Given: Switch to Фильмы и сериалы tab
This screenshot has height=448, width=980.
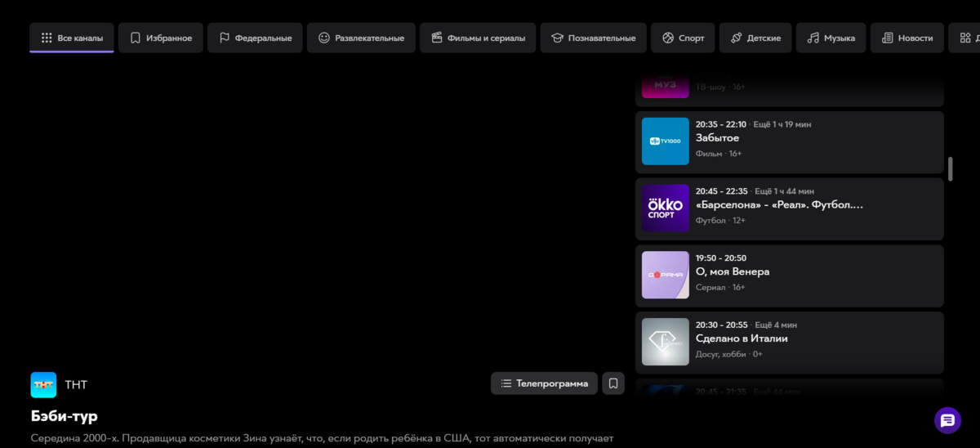Looking at the screenshot, I should coord(478,38).
